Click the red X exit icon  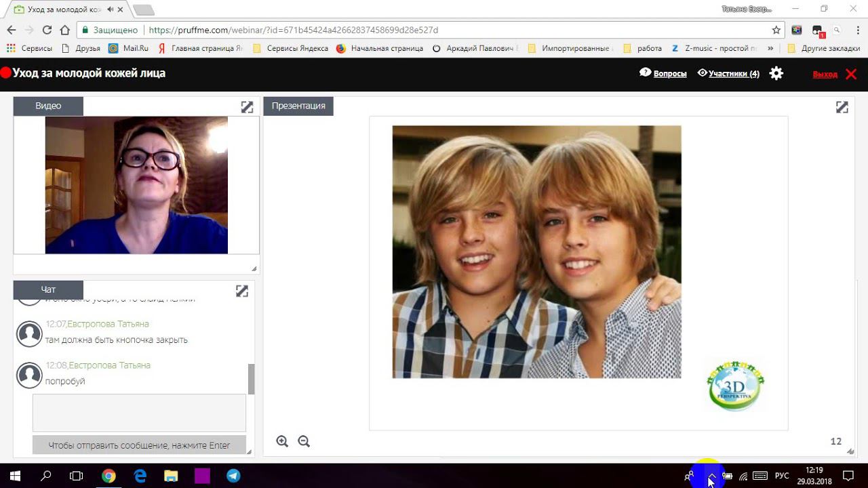click(851, 74)
